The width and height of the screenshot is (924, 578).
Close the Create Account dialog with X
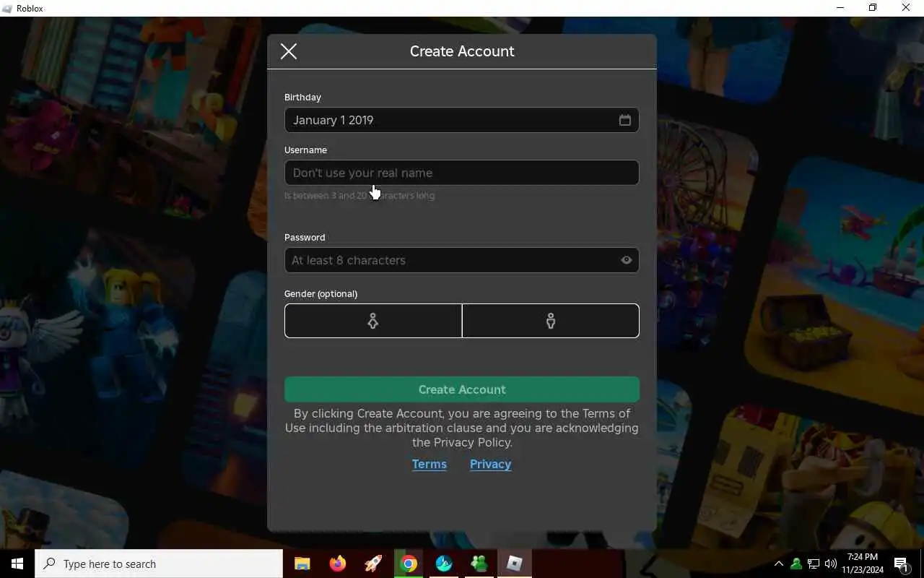coord(289,51)
